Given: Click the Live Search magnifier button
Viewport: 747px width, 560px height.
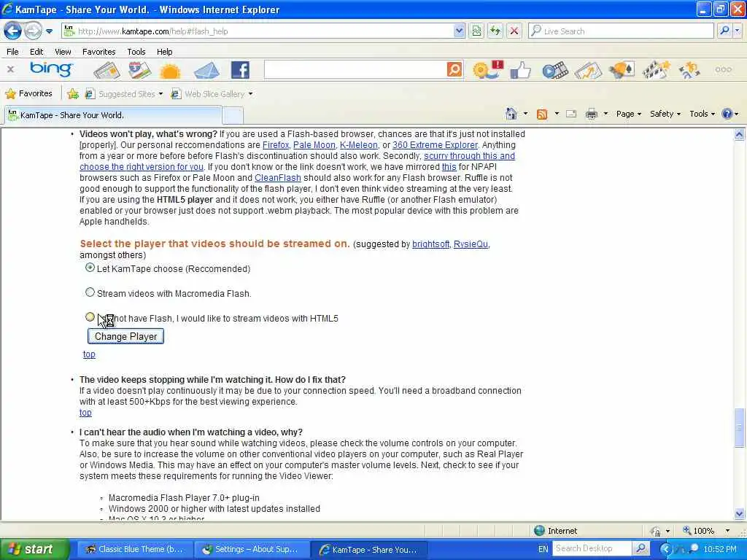Looking at the screenshot, I should (x=724, y=31).
